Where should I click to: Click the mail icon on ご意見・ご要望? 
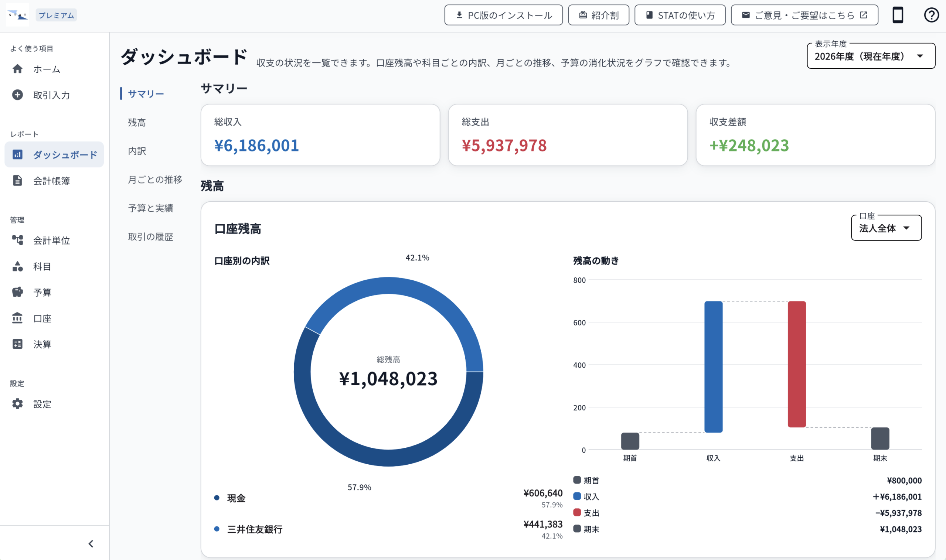click(x=746, y=15)
